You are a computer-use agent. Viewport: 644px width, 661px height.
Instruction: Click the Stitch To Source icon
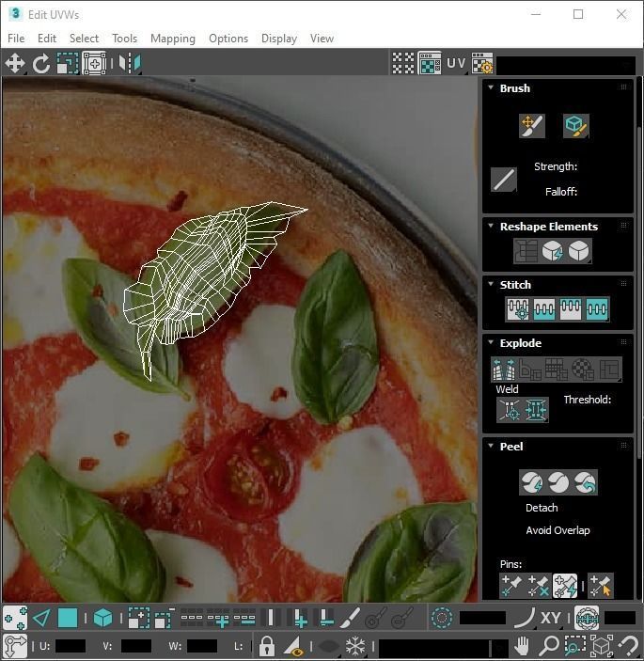coord(571,309)
